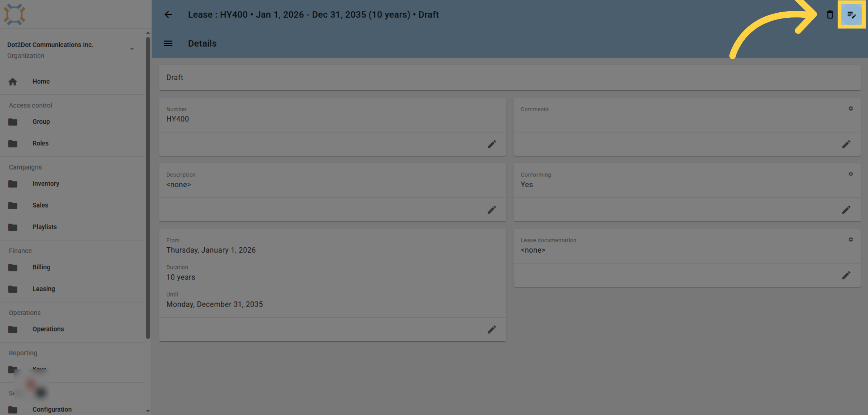Click the 10 years duration value
Screen dimensions: 868x415
click(181, 277)
